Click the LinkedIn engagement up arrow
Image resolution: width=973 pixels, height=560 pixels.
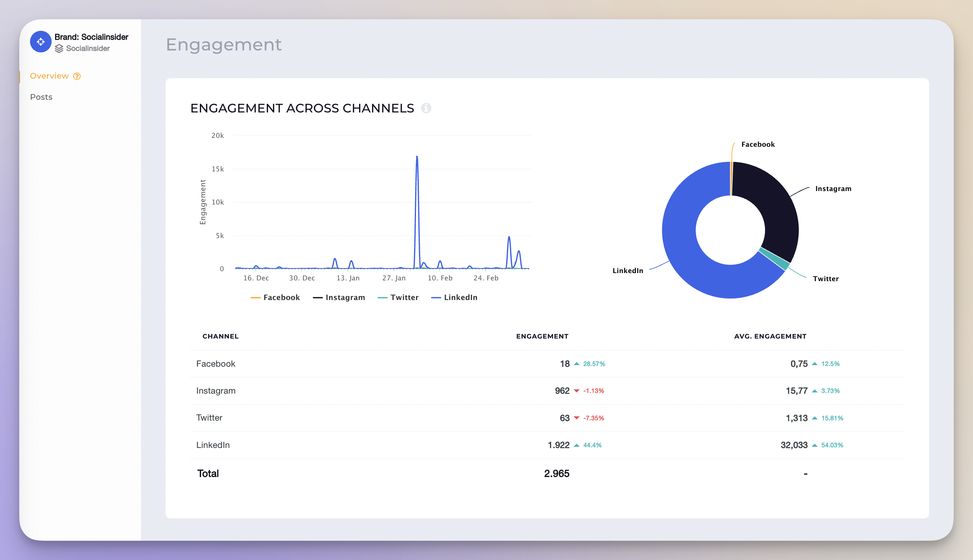577,445
